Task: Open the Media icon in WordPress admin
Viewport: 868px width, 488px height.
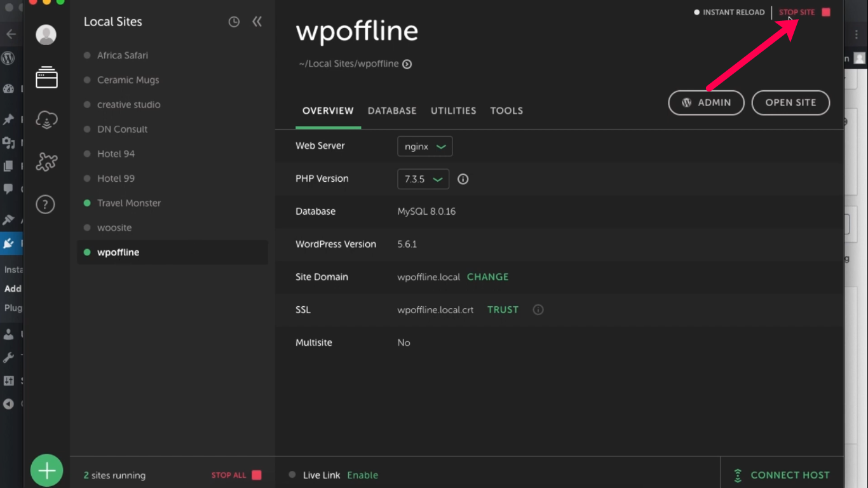Action: point(8,142)
